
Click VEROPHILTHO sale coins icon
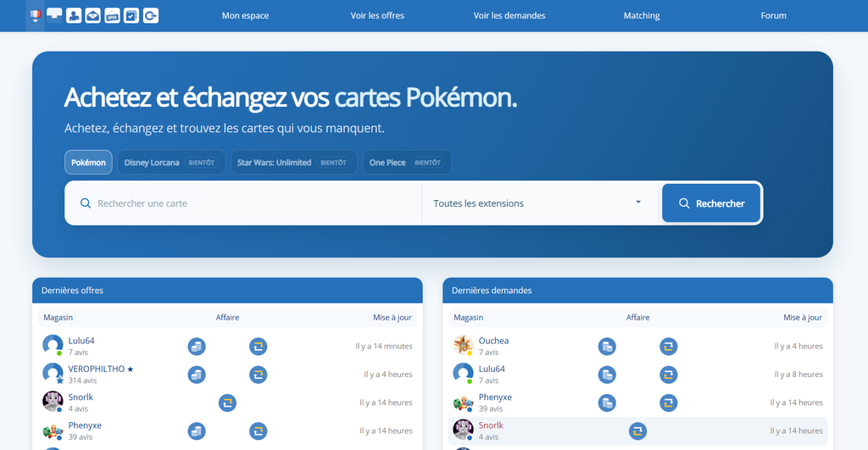click(197, 375)
